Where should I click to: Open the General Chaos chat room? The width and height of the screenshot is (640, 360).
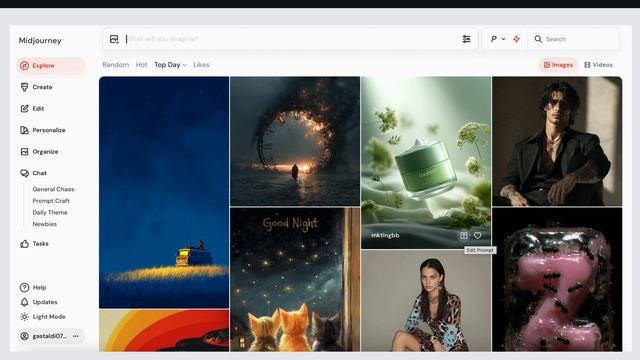point(53,189)
